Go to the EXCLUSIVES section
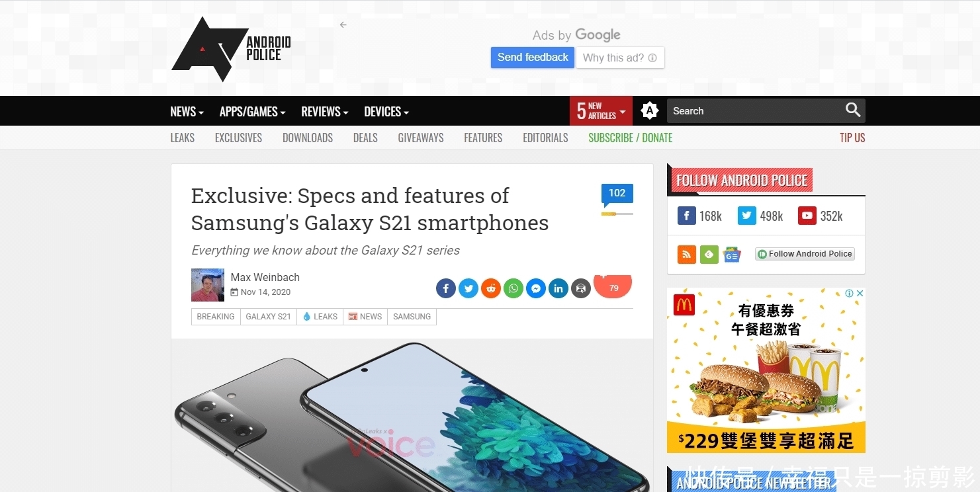This screenshot has height=492, width=980. (x=238, y=138)
